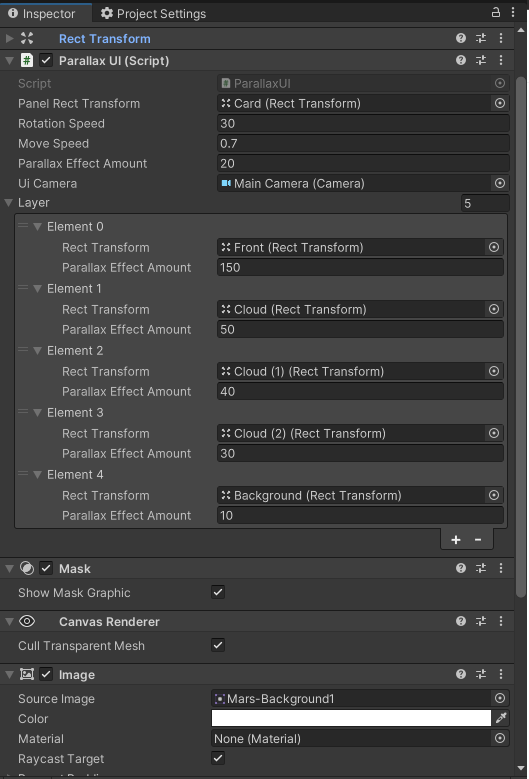This screenshot has width=529, height=779.
Task: Open help for Mask component
Action: click(461, 568)
